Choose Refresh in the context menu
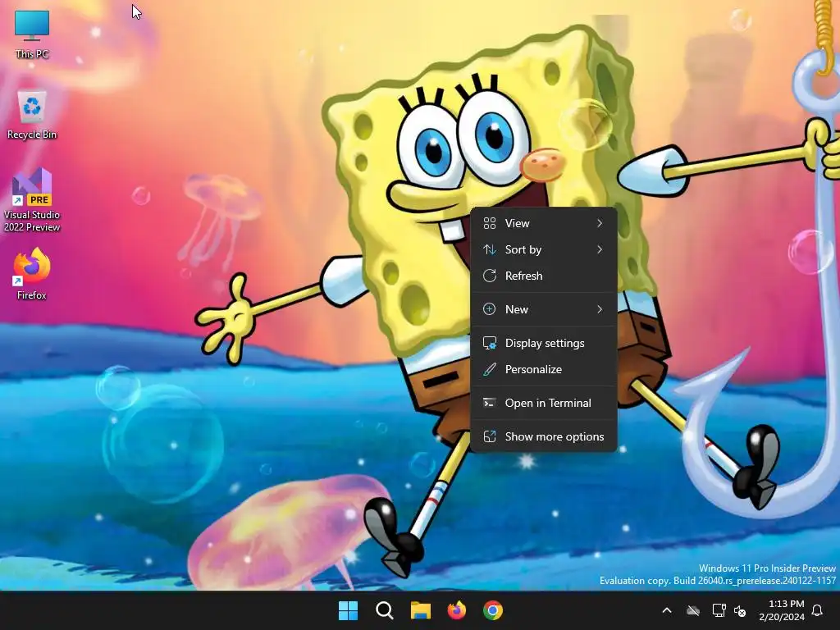This screenshot has width=840, height=630. coord(544,276)
